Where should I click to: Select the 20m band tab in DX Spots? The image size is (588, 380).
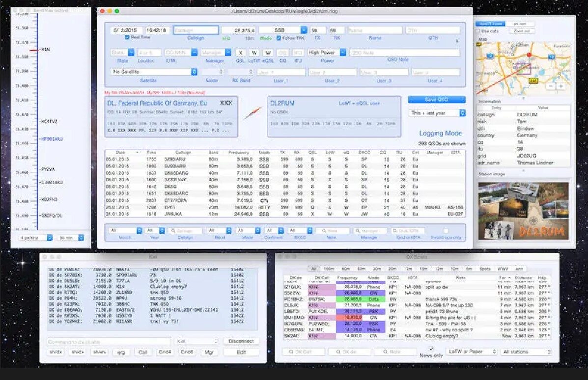392,269
